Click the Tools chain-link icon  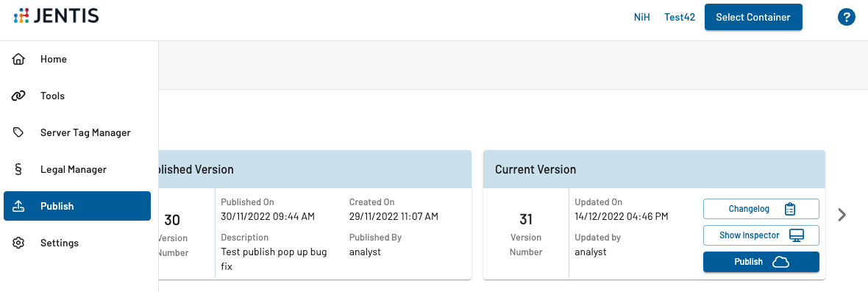[18, 96]
